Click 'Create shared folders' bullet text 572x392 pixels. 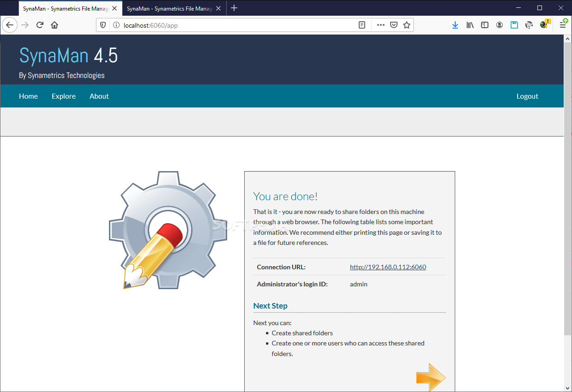click(302, 333)
